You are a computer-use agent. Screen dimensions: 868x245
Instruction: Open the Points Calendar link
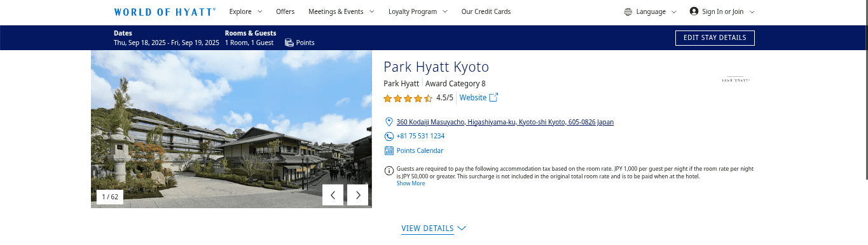(420, 150)
